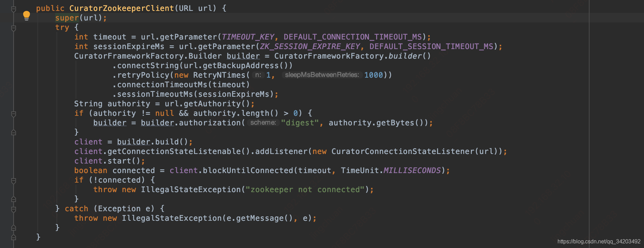This screenshot has height=248, width=644.
Task: Click the yellow lightbulb intention icon
Action: click(27, 16)
